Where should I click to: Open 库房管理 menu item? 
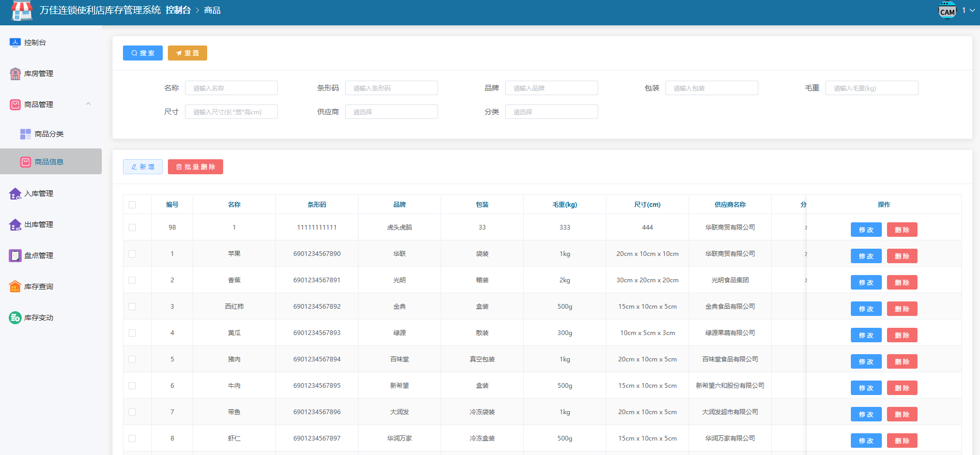click(x=51, y=73)
